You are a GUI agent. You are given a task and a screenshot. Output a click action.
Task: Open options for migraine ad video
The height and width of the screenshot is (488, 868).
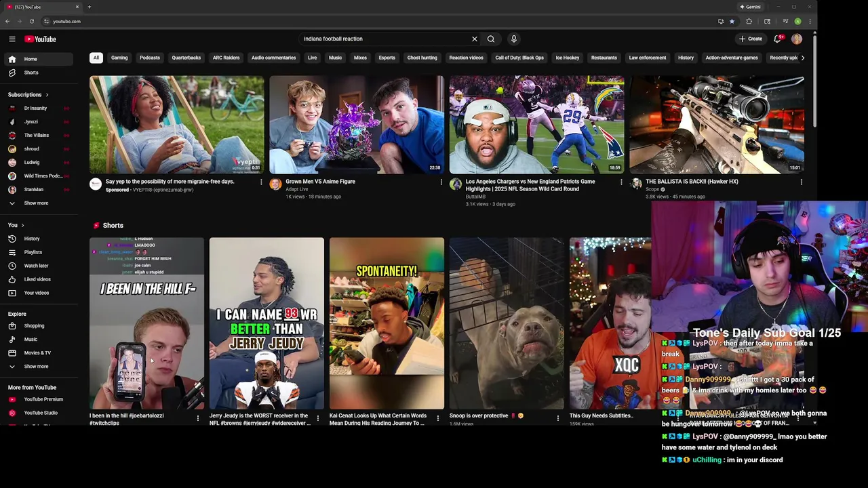[261, 182]
